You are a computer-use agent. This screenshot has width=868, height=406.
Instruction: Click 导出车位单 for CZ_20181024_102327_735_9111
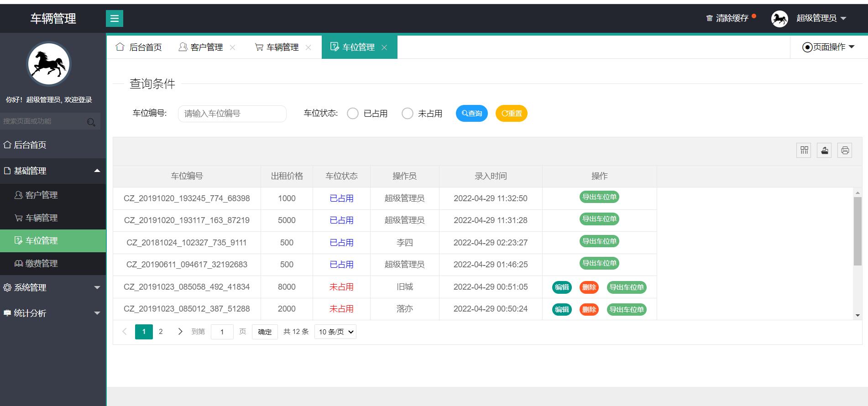[599, 241]
